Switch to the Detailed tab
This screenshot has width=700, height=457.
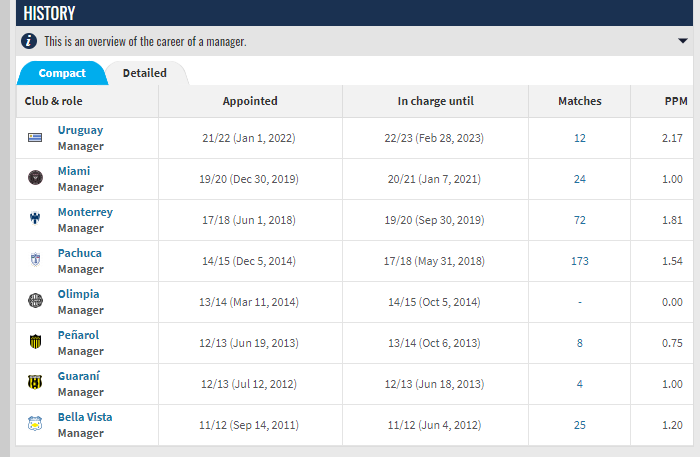[145, 73]
